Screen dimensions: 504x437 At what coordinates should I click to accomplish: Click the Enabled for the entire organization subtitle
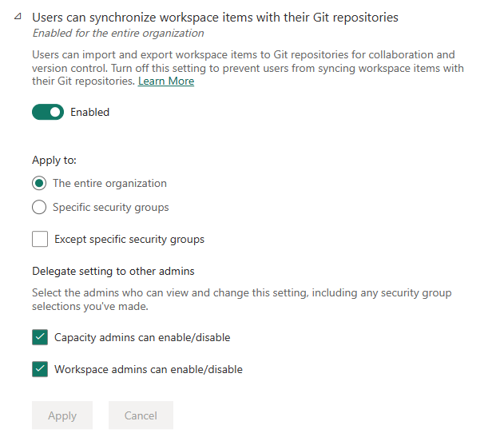(118, 34)
